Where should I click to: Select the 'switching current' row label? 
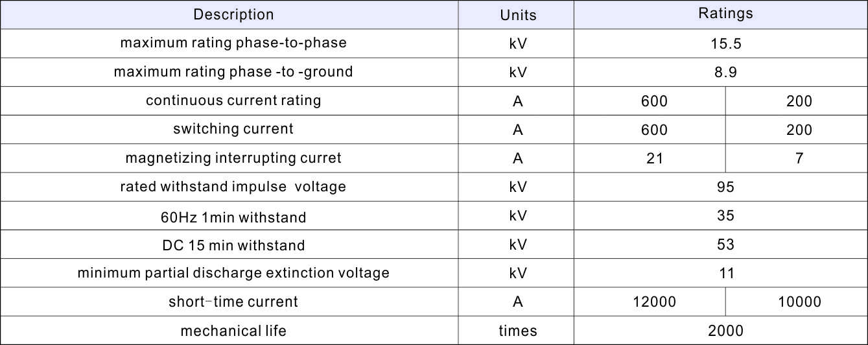point(233,129)
